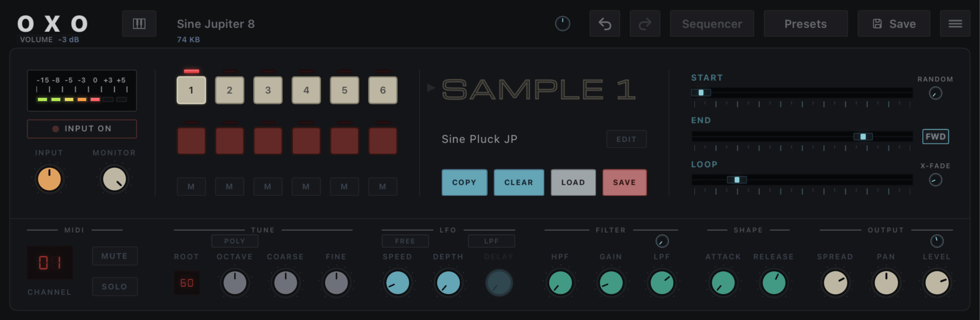The image size is (980, 320).
Task: Click the red SAVE sample button
Action: (624, 182)
